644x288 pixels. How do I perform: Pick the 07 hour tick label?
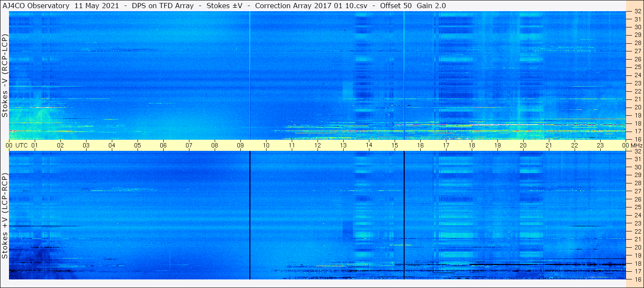pyautogui.click(x=189, y=145)
